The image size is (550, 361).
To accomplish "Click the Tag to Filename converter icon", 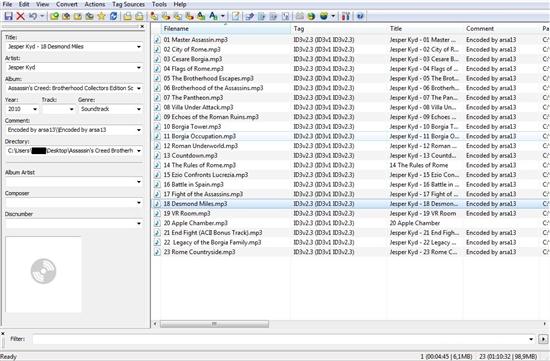I will point(154,16).
